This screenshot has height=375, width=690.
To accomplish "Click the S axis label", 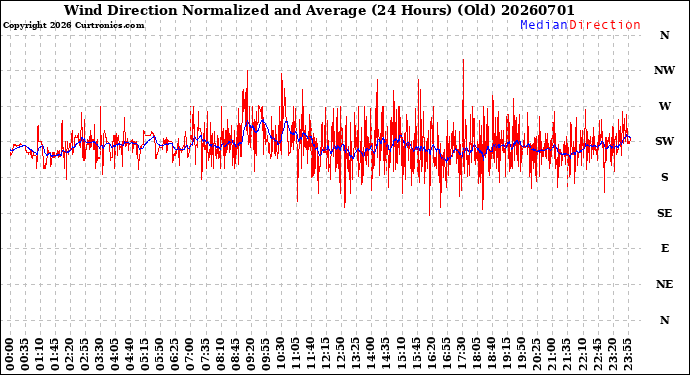I will coord(664,177).
